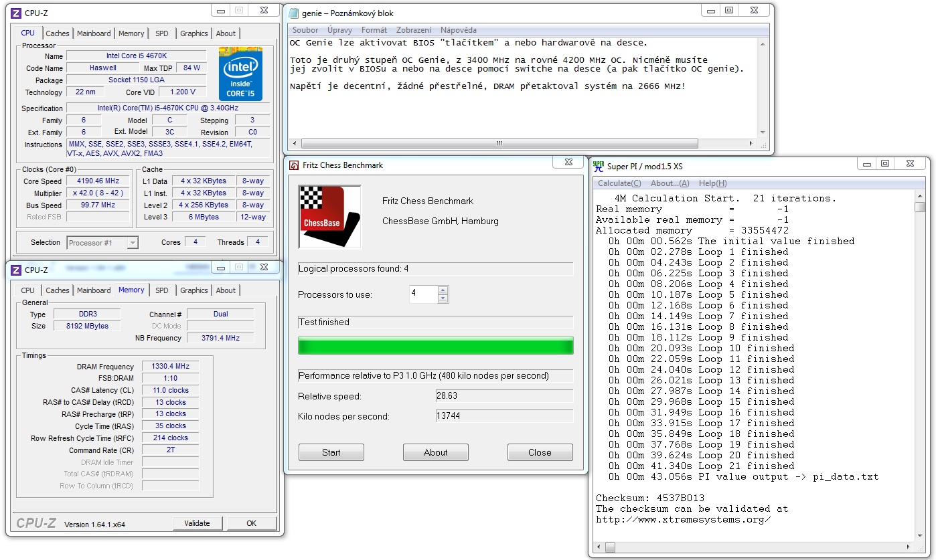Increase processors to use with up arrow
Screen dimensions: 936x560
click(x=443, y=290)
